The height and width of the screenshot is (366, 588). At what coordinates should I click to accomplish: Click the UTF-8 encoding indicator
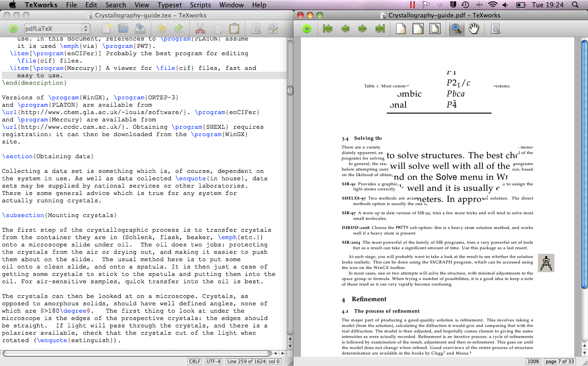pos(214,362)
